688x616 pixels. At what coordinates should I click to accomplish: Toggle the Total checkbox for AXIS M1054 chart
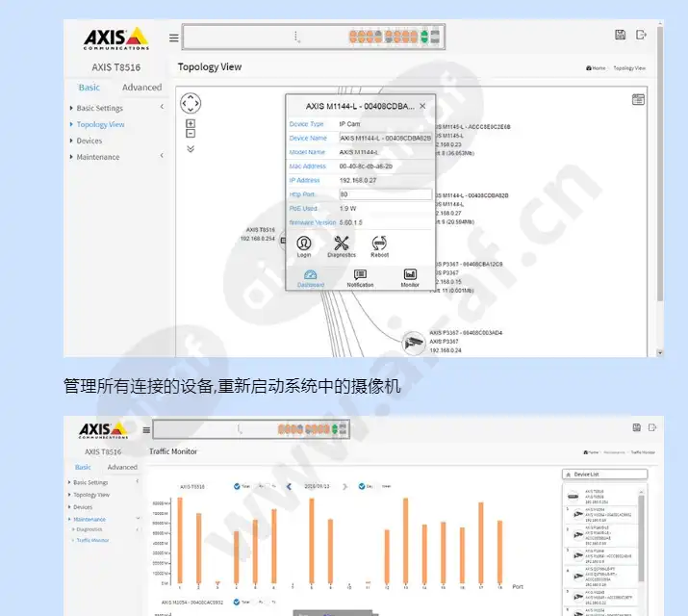[x=237, y=602]
